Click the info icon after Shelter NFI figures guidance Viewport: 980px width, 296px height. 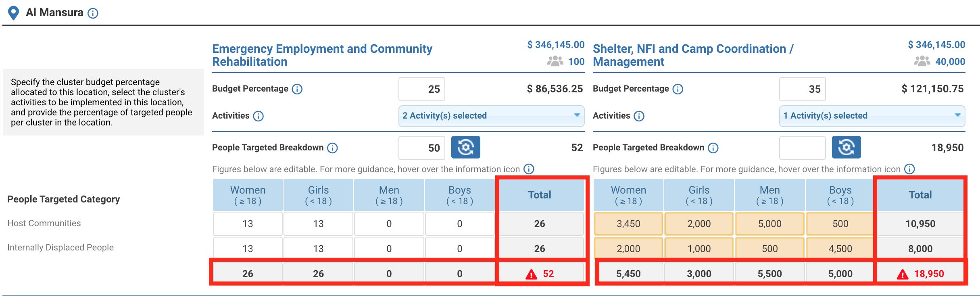coord(909,169)
